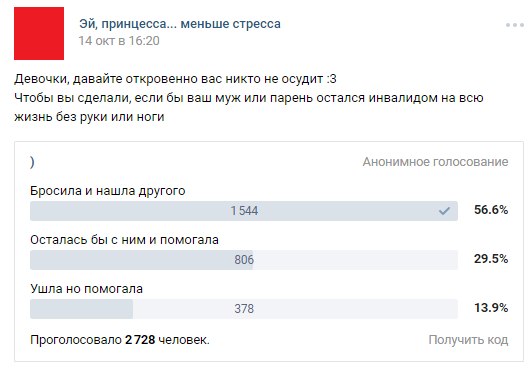Click the 29.5% result percentage

tap(491, 259)
